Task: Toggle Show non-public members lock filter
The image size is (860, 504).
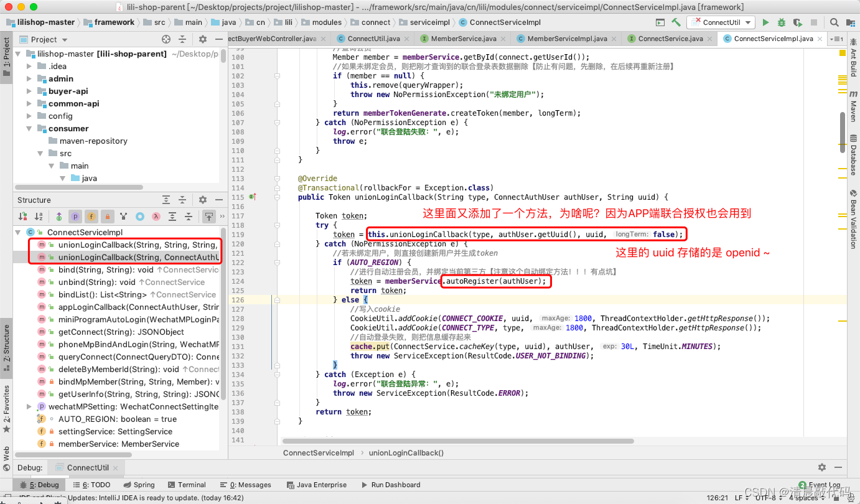Action: click(107, 217)
